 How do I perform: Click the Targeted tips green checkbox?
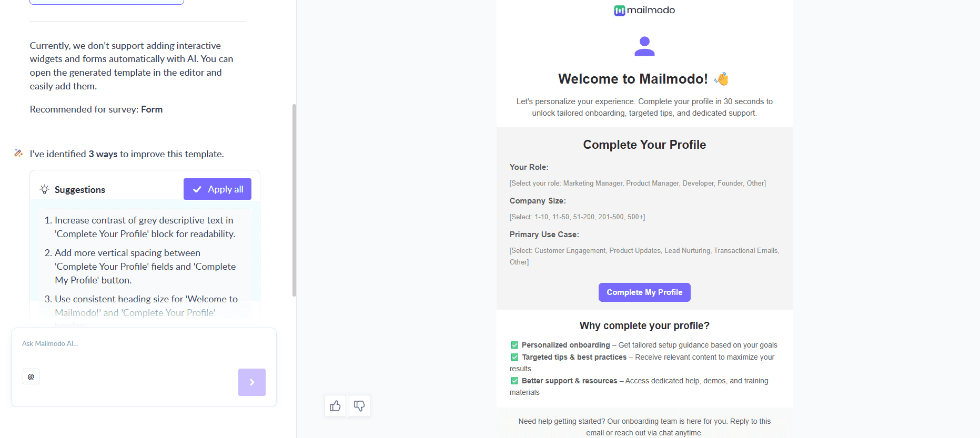pyautogui.click(x=514, y=357)
